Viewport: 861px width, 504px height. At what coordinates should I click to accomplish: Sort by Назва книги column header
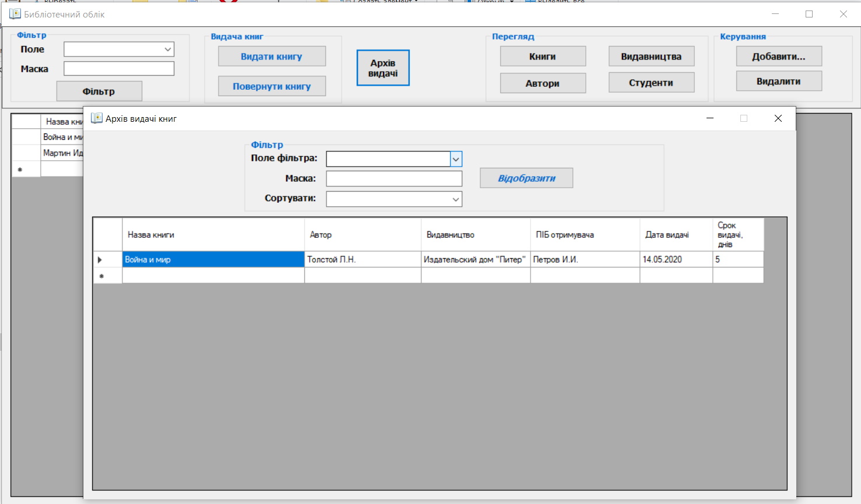(213, 235)
